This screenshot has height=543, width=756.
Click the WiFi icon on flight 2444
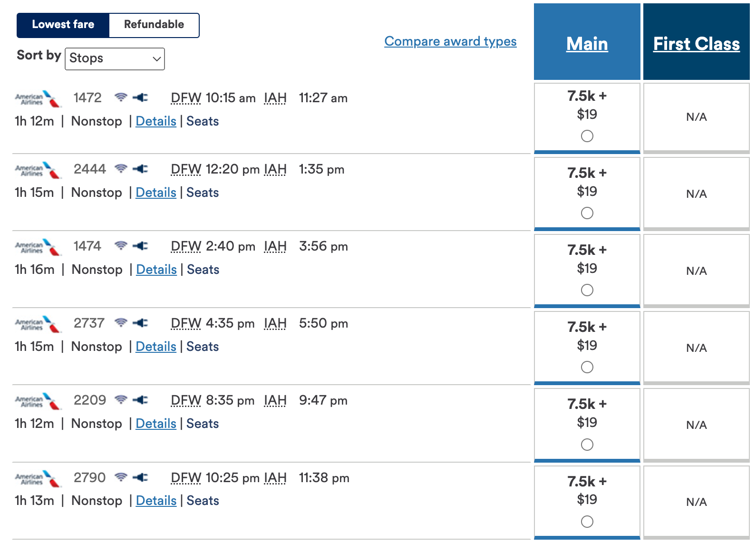[x=122, y=169]
